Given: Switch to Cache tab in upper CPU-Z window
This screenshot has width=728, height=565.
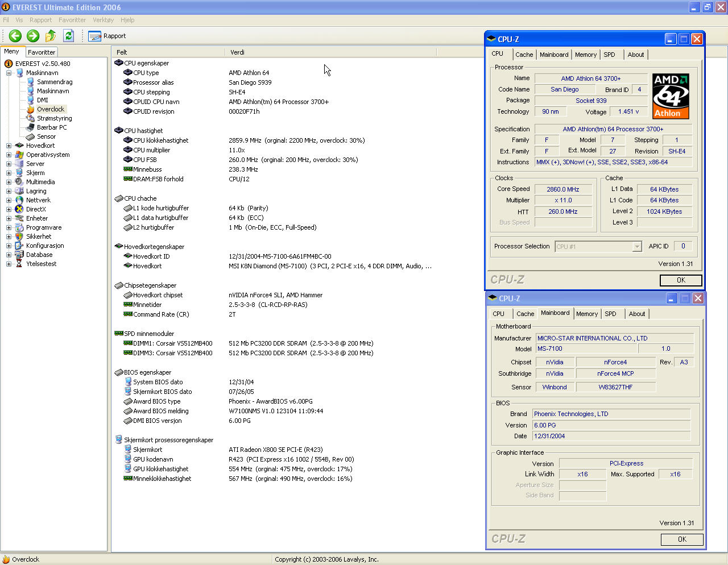Looking at the screenshot, I should tap(524, 55).
